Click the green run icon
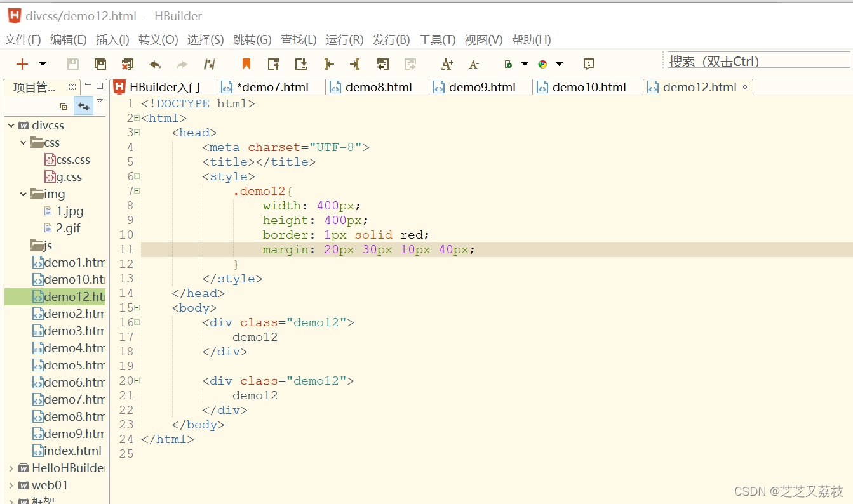Screen dimensions: 853x504 click(508, 64)
